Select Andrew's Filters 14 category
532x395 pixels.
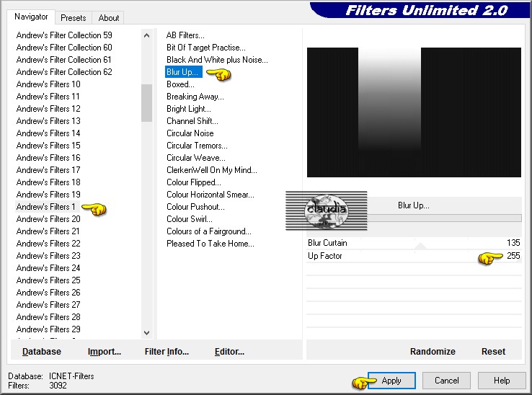click(48, 133)
